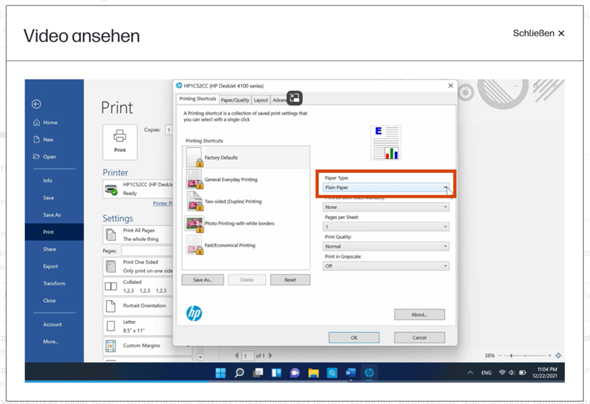Open the Printer Properties link
The width and height of the screenshot is (590, 404).
pyautogui.click(x=163, y=204)
